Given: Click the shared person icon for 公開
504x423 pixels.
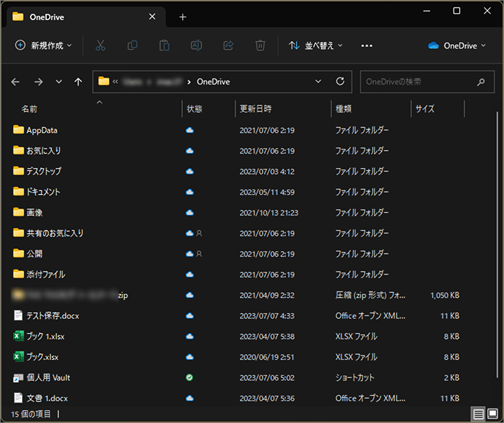Looking at the screenshot, I should point(199,254).
